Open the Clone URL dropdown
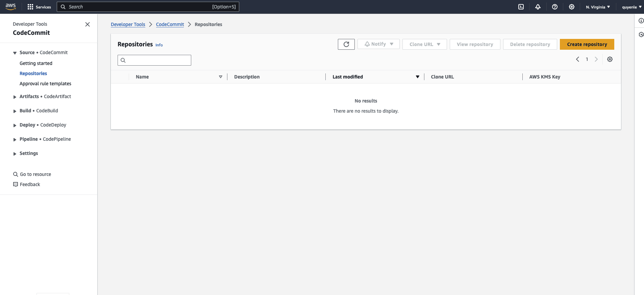The width and height of the screenshot is (644, 295). click(425, 44)
